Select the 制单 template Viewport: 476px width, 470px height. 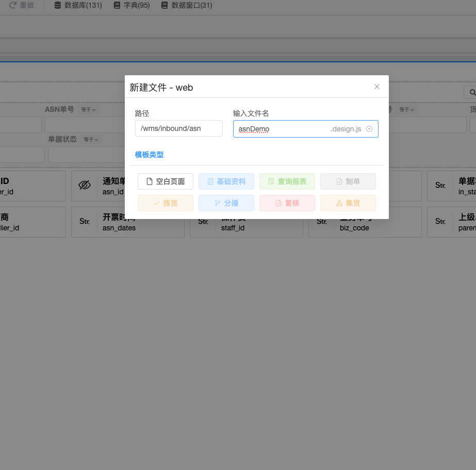tap(348, 181)
